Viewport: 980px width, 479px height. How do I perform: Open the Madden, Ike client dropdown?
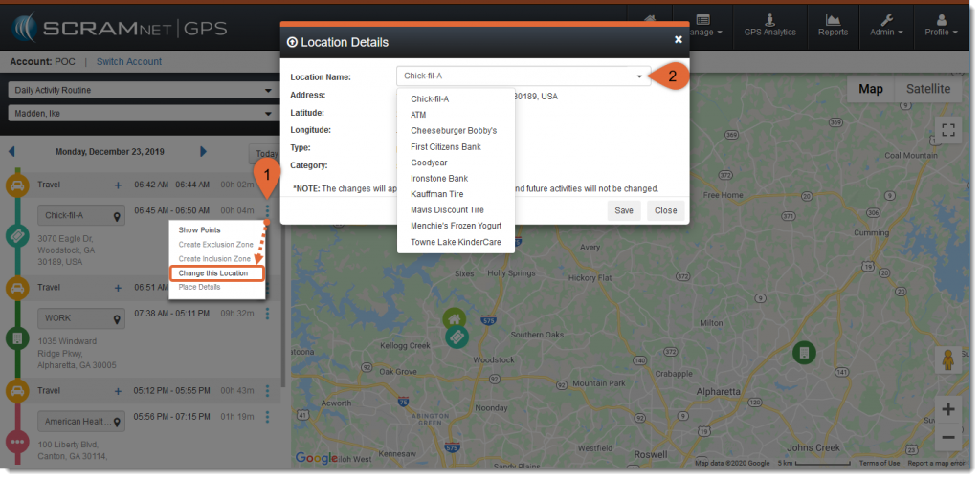(141, 114)
